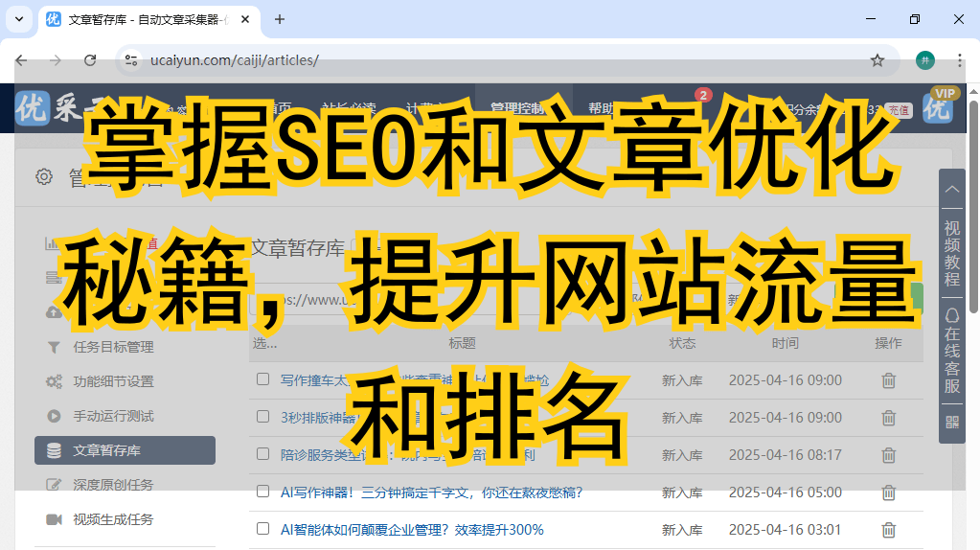Open Chrome's three-dot menu
The height and width of the screenshot is (550, 980).
click(x=960, y=60)
